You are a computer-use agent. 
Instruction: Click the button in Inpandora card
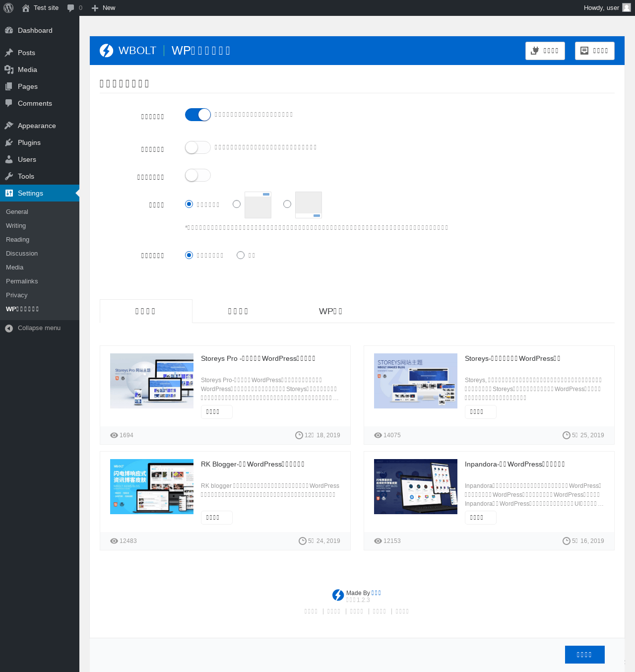coord(481,518)
